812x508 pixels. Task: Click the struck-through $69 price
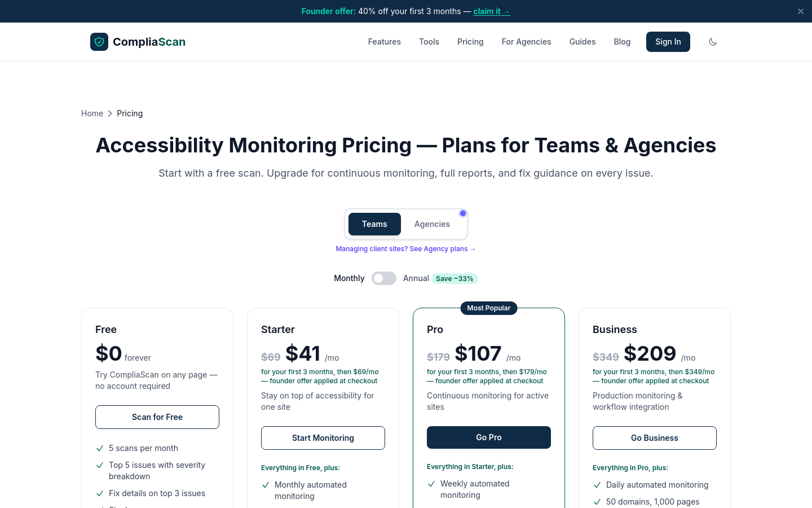point(271,357)
